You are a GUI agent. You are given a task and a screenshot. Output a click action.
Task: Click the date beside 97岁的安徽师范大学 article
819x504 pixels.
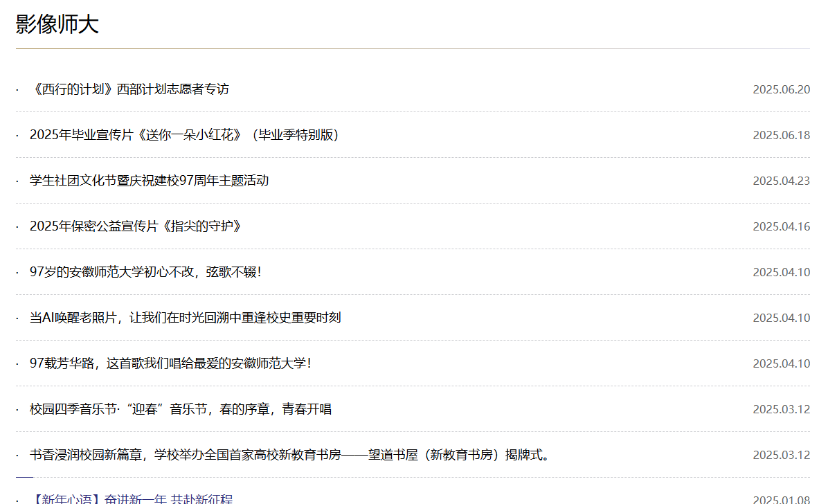pos(781,272)
